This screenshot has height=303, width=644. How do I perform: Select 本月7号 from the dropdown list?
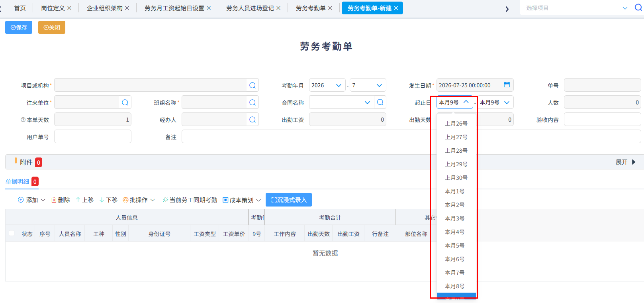click(456, 273)
